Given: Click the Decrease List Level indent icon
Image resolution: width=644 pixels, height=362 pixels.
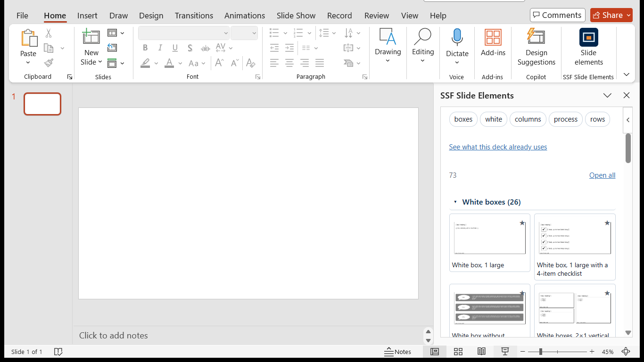Looking at the screenshot, I should click(274, 48).
